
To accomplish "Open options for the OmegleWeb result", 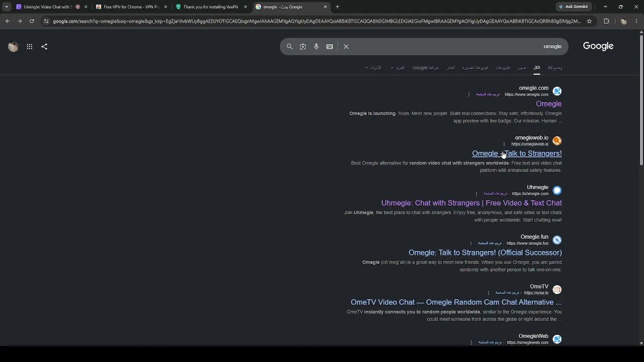I will (x=471, y=342).
